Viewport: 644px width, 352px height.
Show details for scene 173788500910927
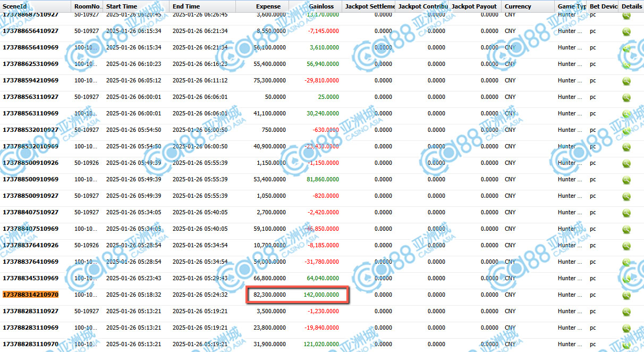626,196
